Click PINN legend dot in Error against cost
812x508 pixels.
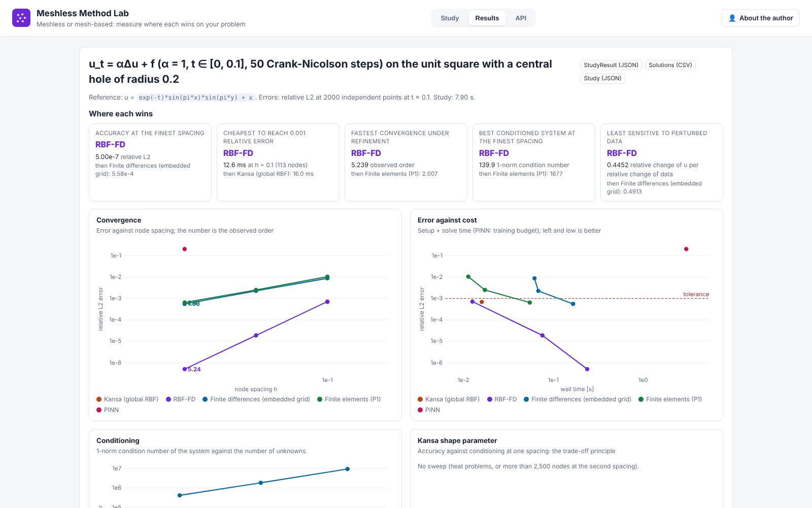tap(420, 410)
